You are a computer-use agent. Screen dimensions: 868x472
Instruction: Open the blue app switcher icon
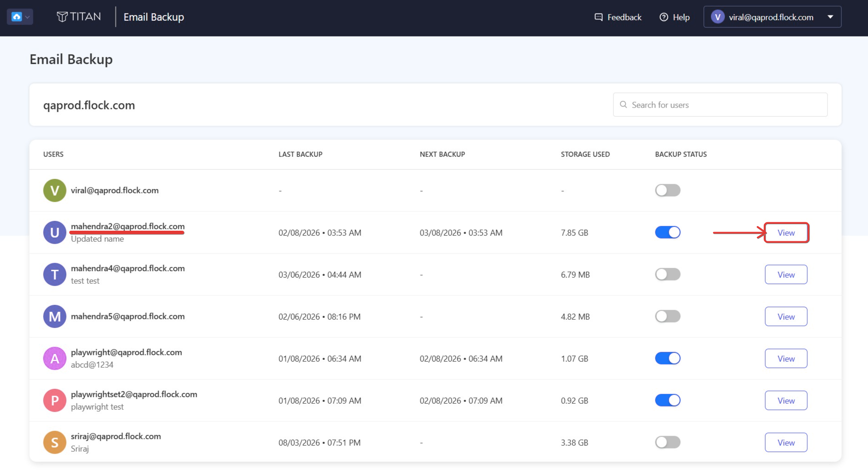pos(17,17)
